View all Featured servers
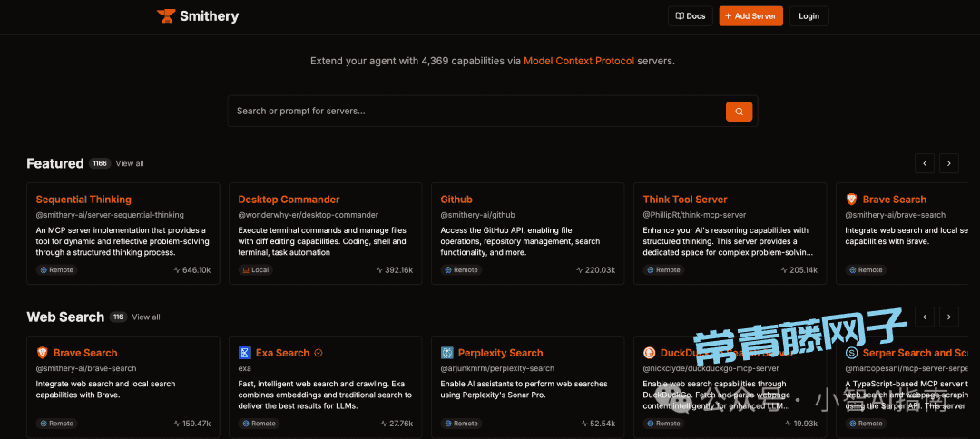 coord(130,163)
